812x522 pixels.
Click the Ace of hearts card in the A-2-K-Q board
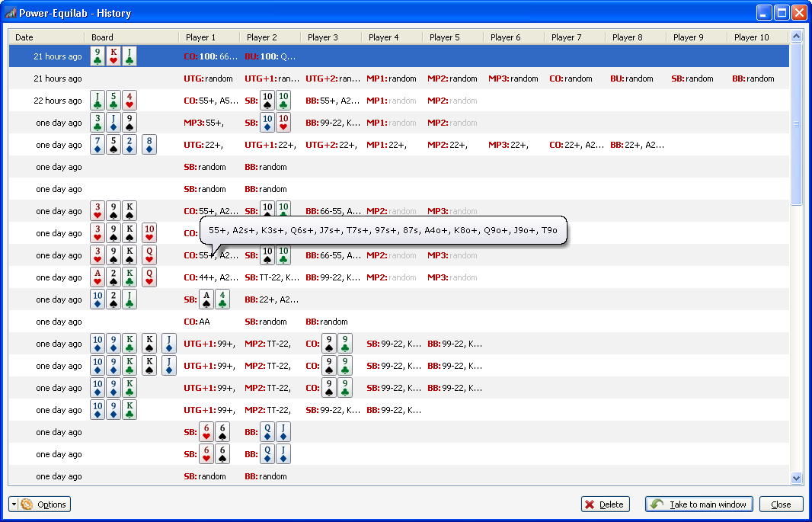click(x=98, y=277)
